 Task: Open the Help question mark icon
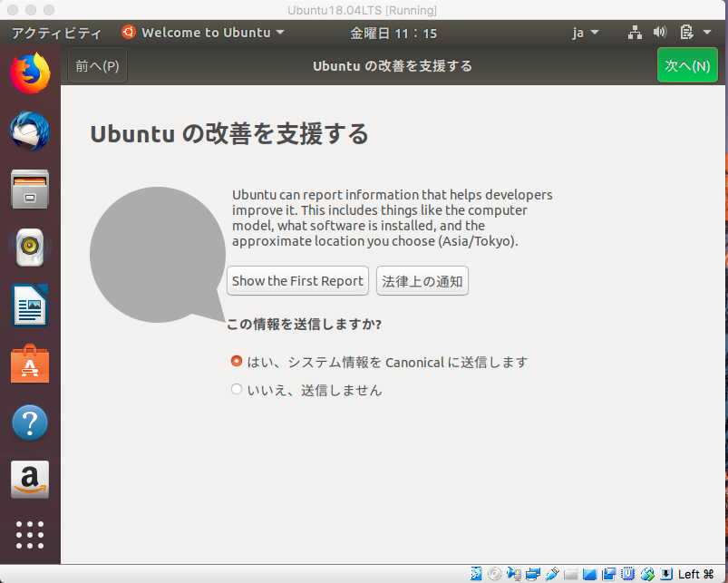[x=30, y=423]
